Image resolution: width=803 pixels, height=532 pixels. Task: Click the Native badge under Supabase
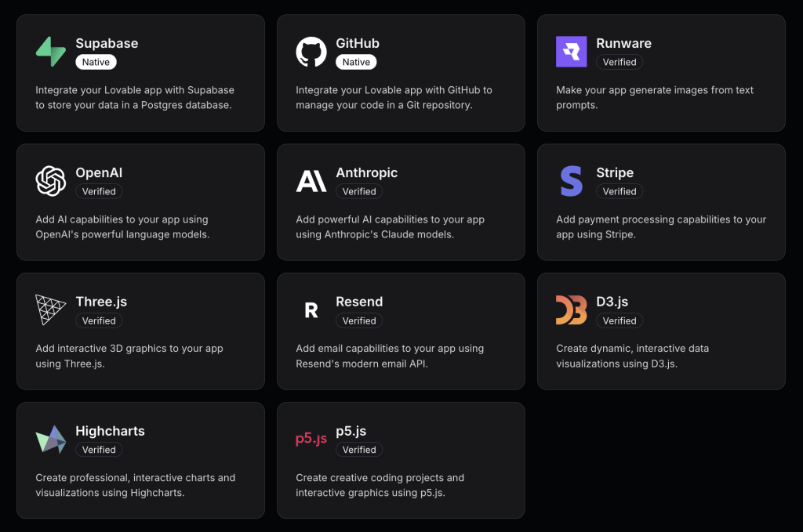(x=95, y=62)
